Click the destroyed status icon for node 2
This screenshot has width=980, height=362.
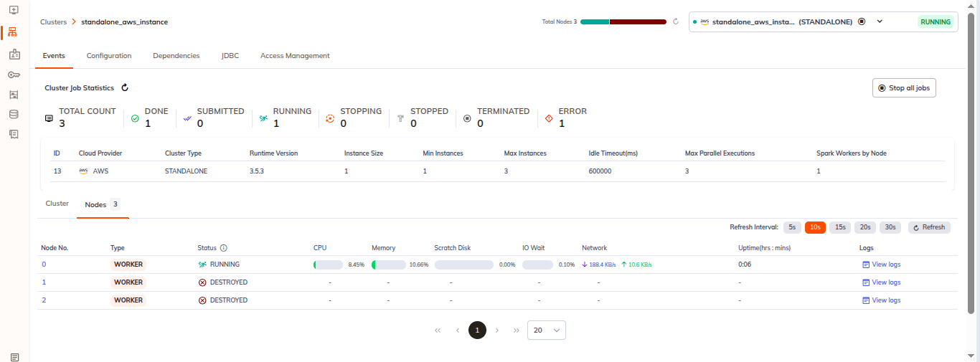coord(202,300)
